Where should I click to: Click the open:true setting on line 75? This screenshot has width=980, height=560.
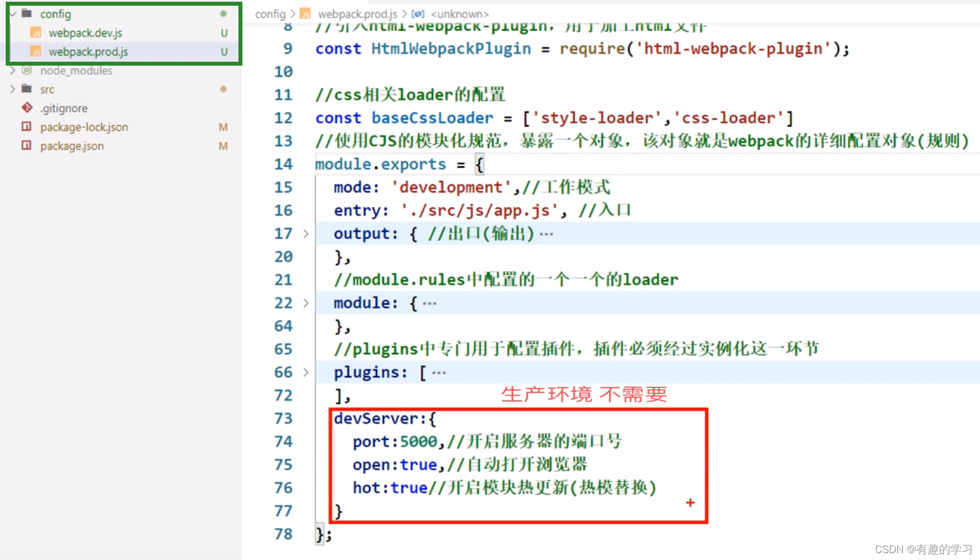pyautogui.click(x=395, y=465)
